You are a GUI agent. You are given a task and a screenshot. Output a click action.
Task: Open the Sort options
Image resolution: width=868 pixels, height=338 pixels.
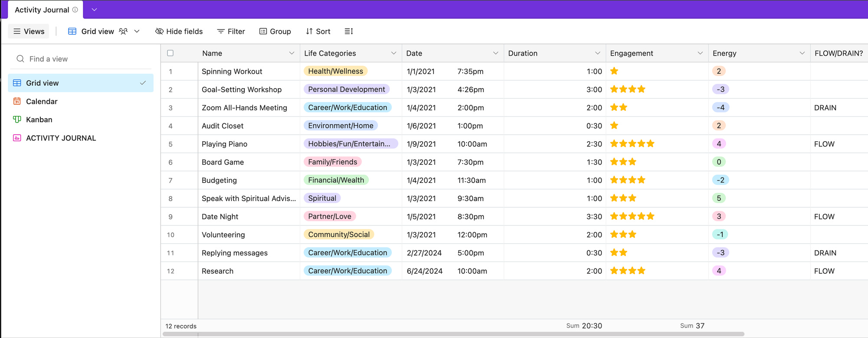318,31
